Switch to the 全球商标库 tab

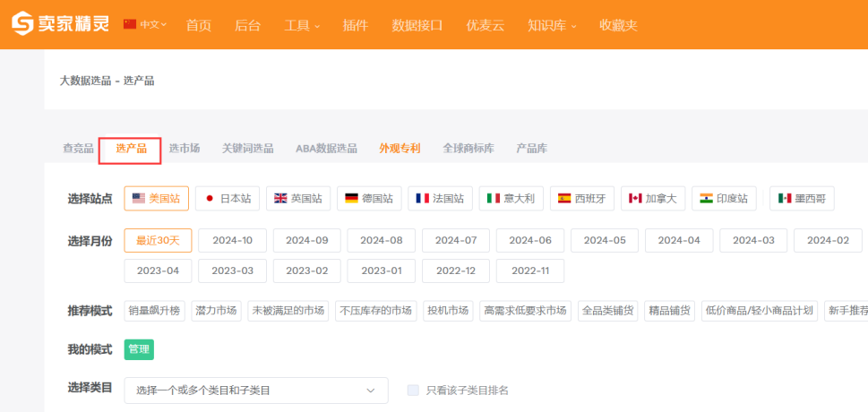tap(468, 149)
